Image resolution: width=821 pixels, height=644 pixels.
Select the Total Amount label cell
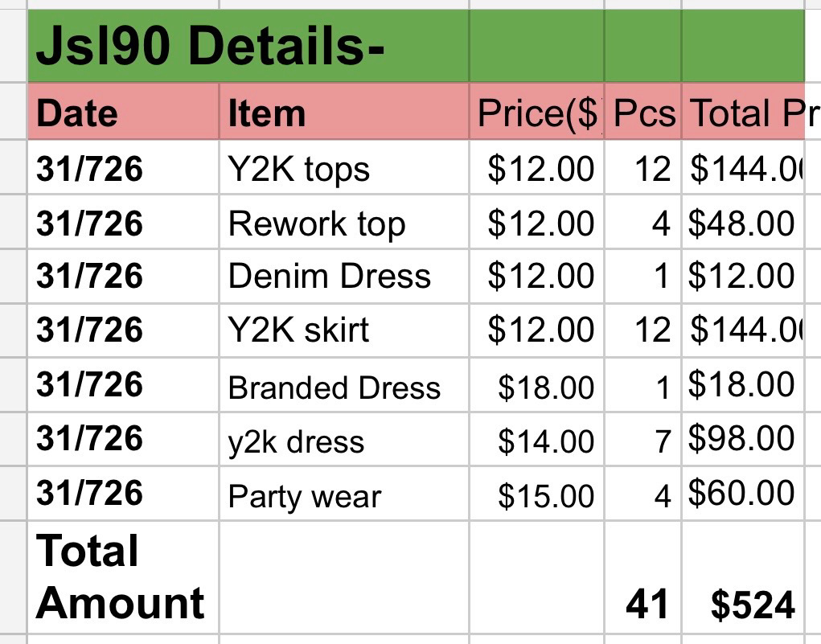click(x=123, y=577)
